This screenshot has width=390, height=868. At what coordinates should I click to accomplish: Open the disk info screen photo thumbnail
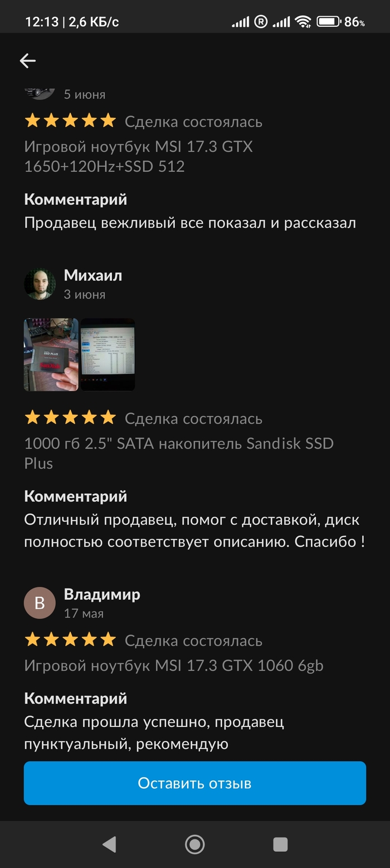tap(108, 355)
